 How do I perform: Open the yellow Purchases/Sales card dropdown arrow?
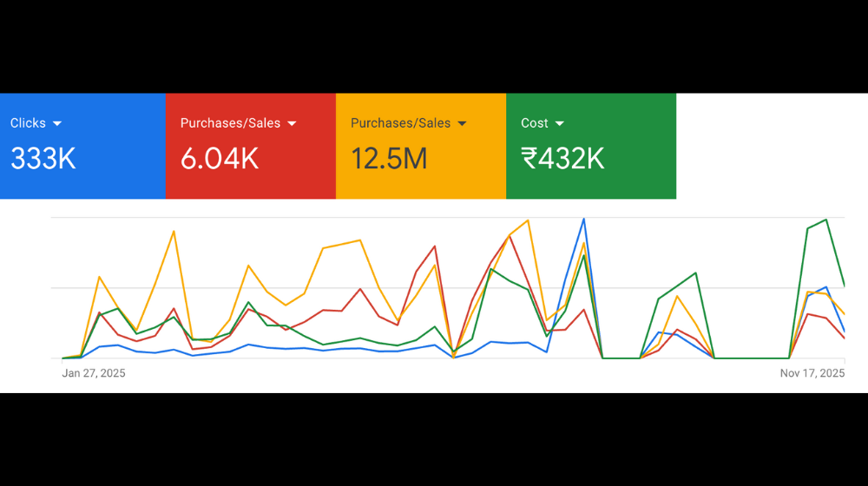click(x=462, y=124)
